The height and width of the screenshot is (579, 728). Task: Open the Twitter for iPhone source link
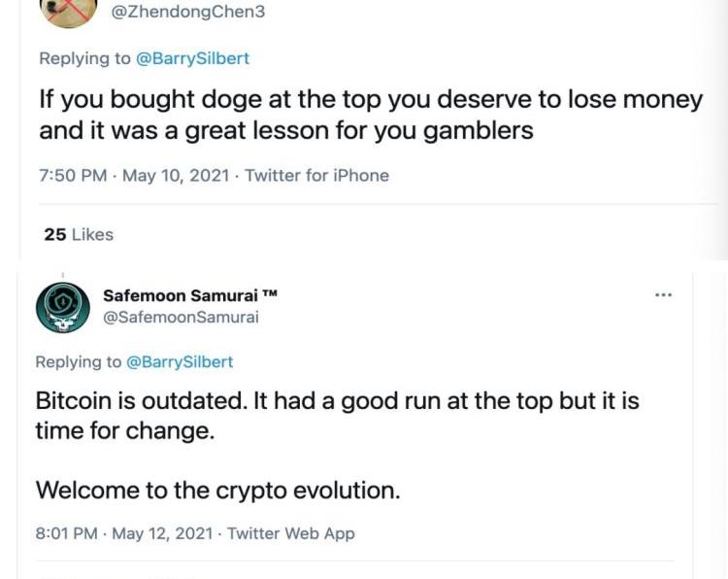point(316,176)
